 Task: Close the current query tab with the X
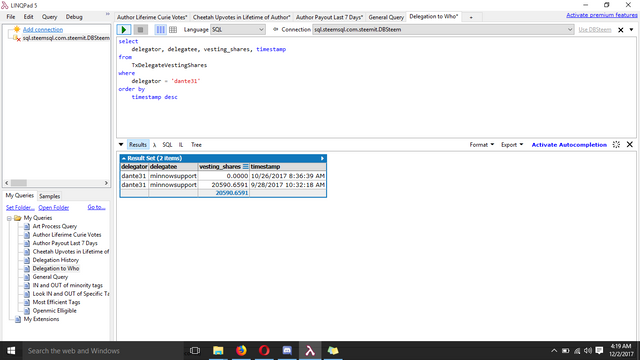point(620,30)
